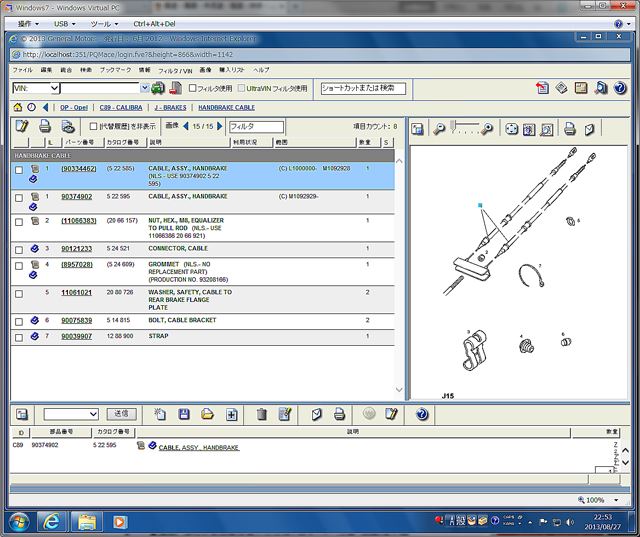Open the フィルタ / VIN menu

(175, 71)
